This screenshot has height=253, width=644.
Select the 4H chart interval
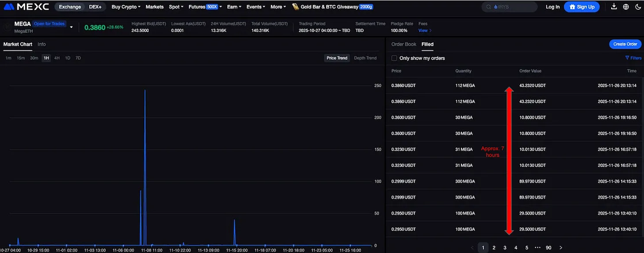tap(57, 58)
